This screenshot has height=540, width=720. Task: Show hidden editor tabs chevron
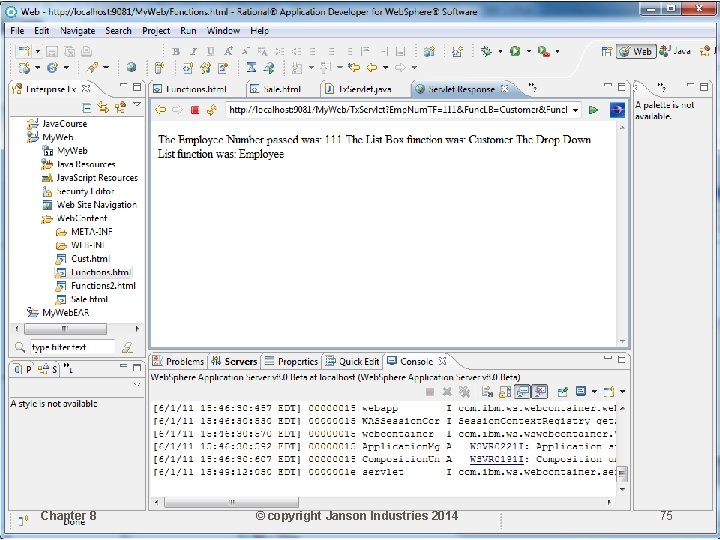(532, 86)
